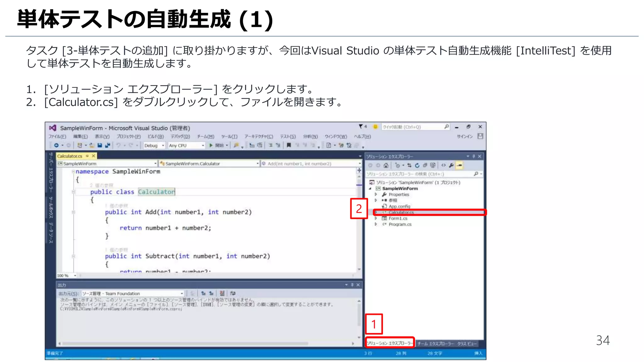Open the ファイル(F) menu
Viewport: 644px width, 362px height.
tap(57, 136)
